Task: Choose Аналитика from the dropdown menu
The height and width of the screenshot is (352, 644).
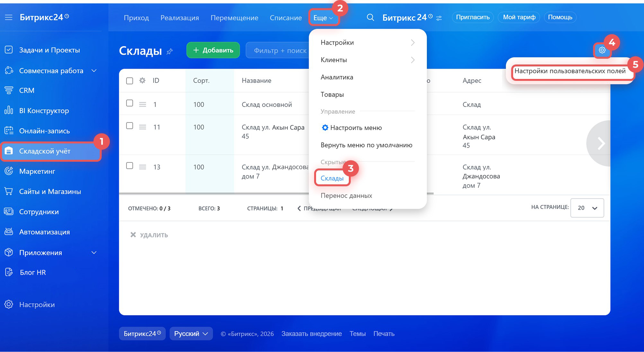Action: (337, 77)
